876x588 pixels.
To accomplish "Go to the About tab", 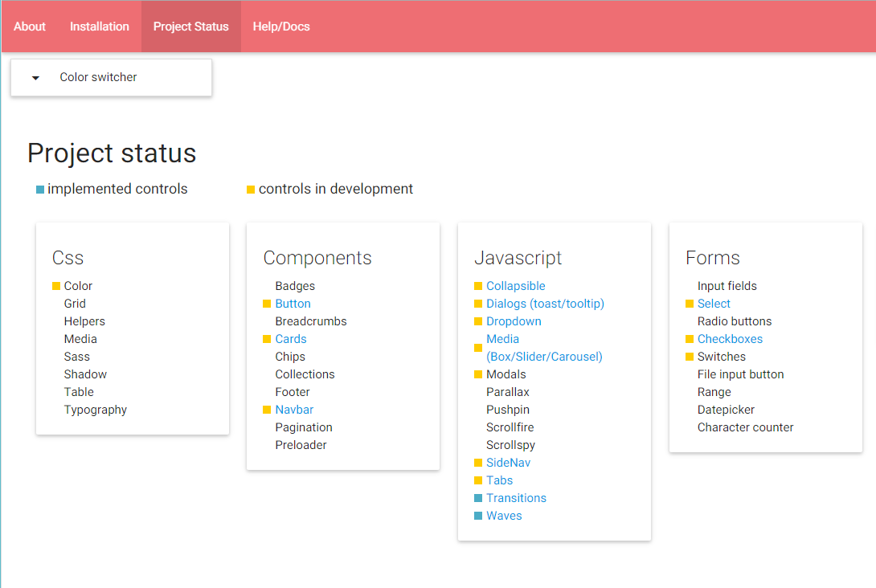I will pyautogui.click(x=30, y=27).
